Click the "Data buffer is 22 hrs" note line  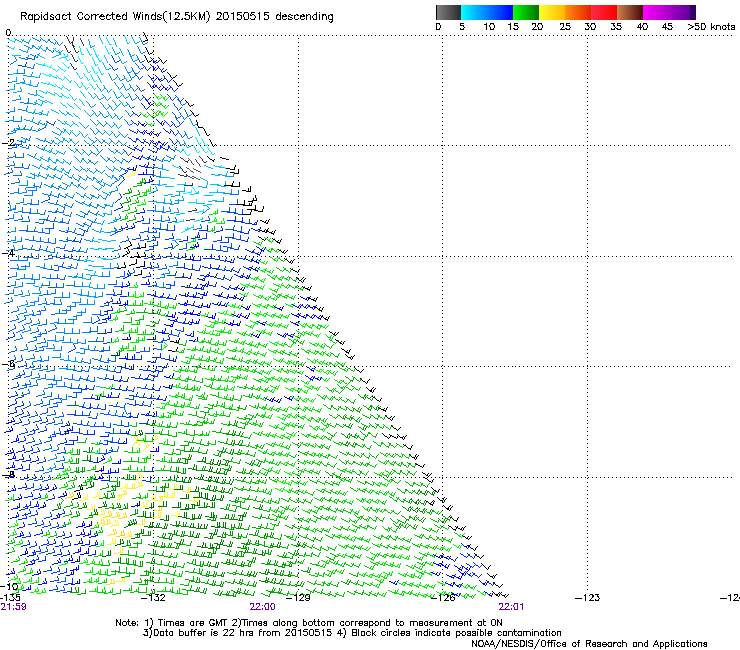coord(352,633)
